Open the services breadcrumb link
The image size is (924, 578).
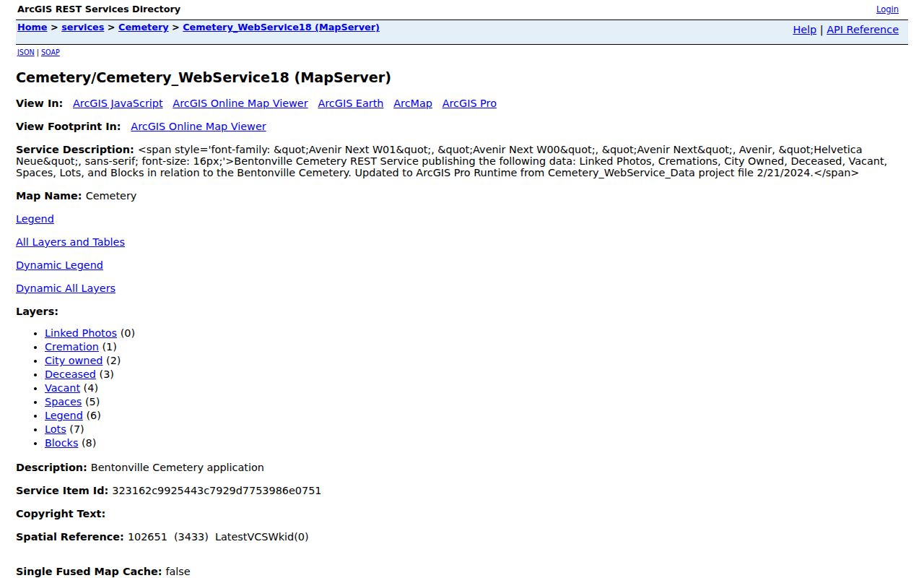point(83,27)
